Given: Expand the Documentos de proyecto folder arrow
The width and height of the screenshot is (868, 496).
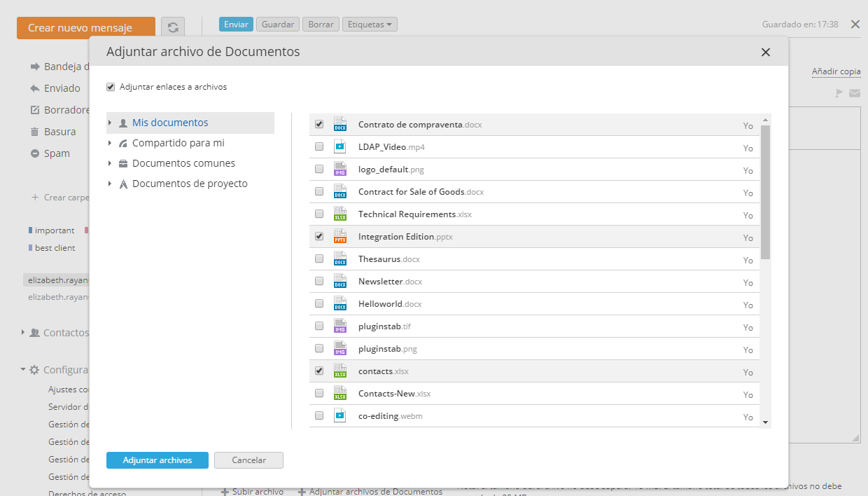Looking at the screenshot, I should (110, 184).
